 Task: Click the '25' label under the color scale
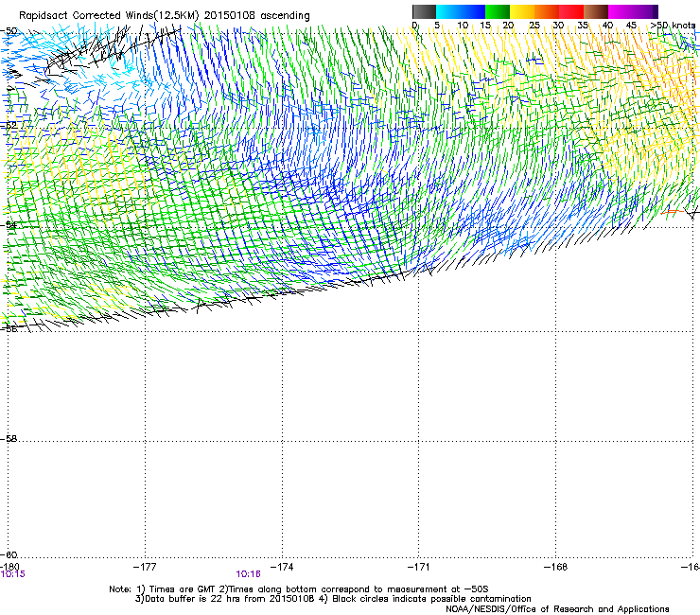[x=534, y=26]
